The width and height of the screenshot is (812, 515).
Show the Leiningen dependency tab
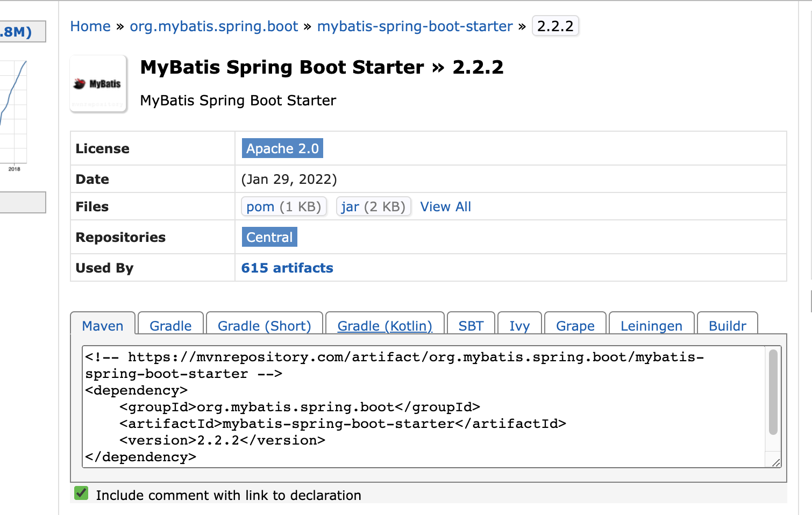click(x=651, y=326)
